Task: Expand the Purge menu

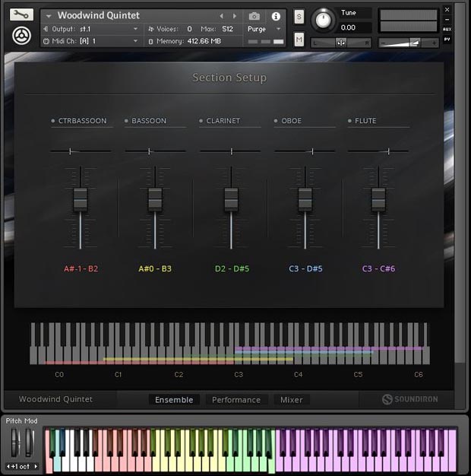Action: pos(264,29)
